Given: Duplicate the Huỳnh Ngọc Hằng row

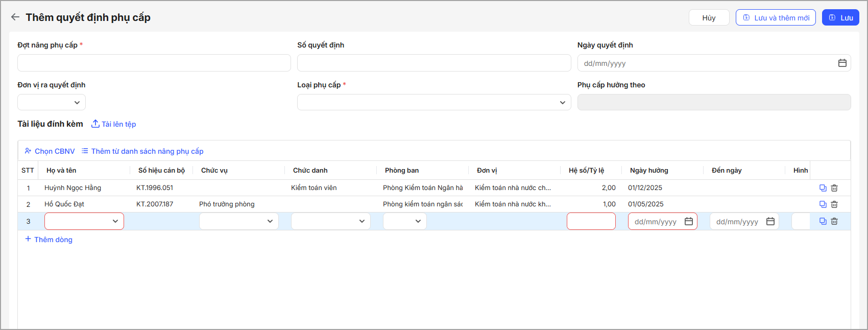Looking at the screenshot, I should click(x=823, y=188).
